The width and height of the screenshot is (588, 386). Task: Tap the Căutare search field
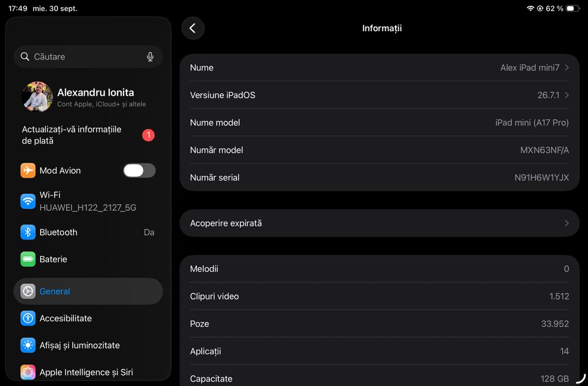pyautogui.click(x=88, y=56)
